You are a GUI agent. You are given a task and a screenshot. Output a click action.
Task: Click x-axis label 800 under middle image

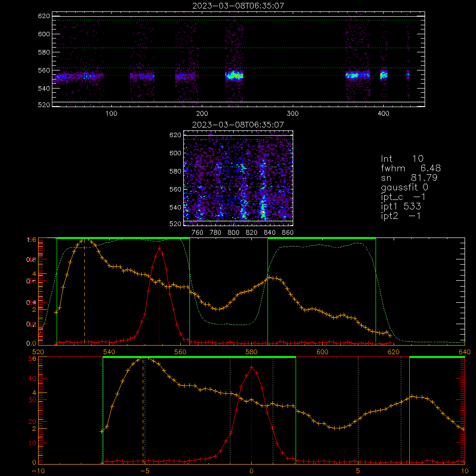233,232
